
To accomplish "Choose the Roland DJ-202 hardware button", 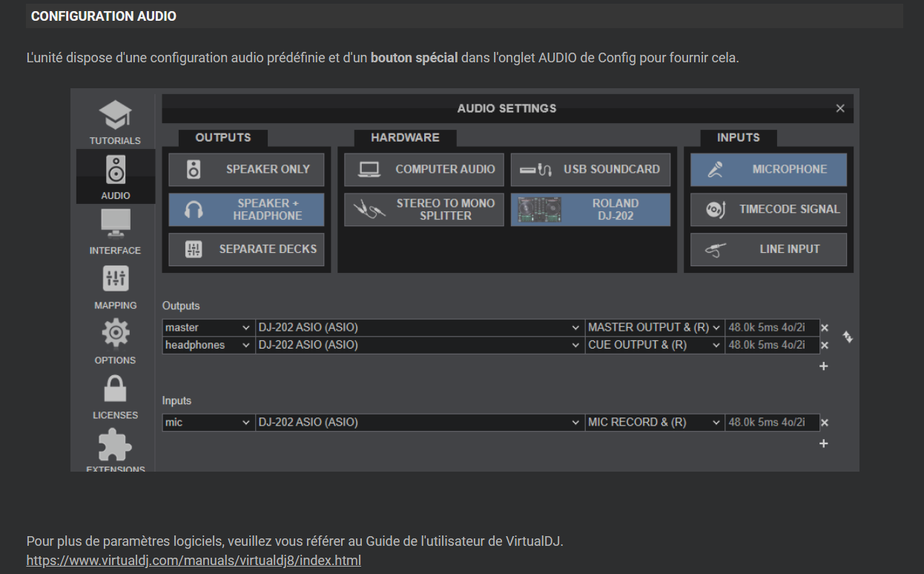I will (x=590, y=209).
